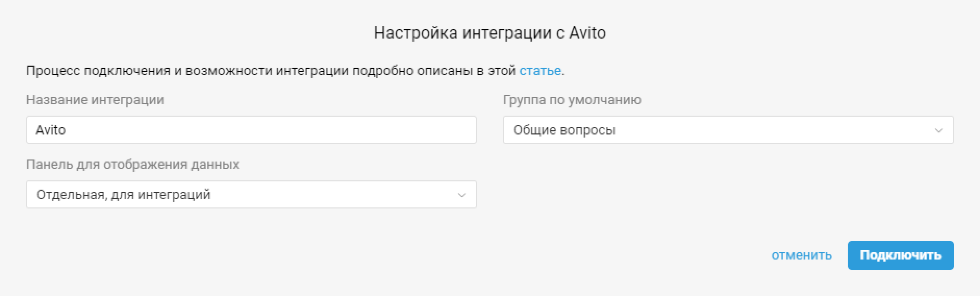The image size is (980, 296).
Task: Click the «Группа по умолчанию» field label
Action: point(572,100)
